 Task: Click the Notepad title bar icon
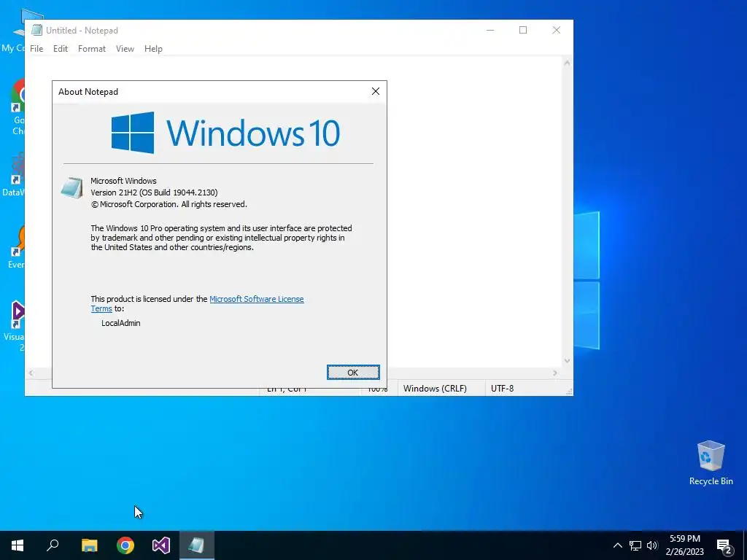(36, 30)
